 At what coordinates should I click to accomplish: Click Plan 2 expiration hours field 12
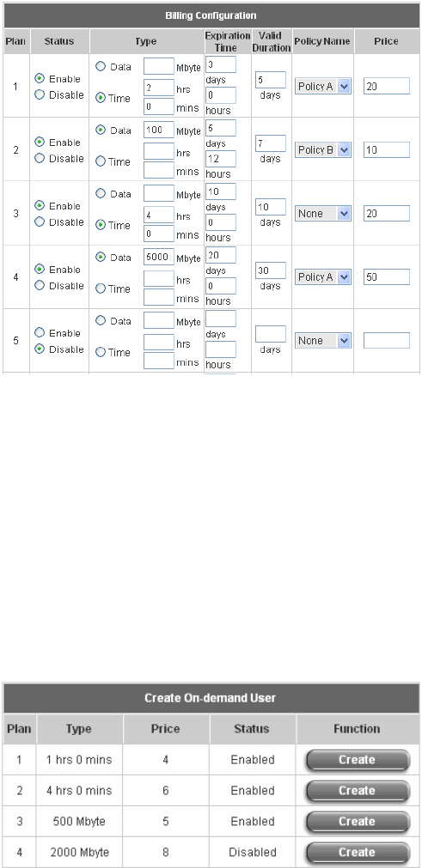click(x=220, y=159)
